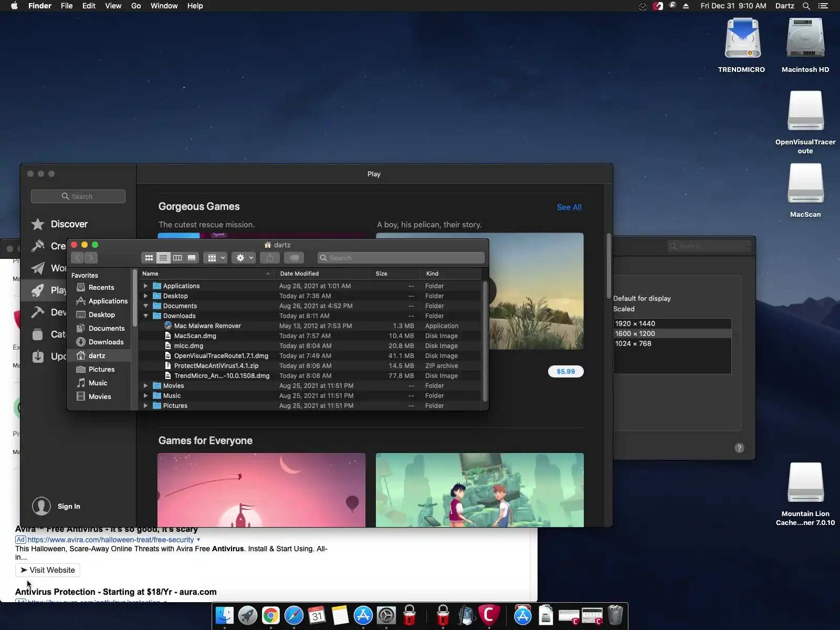This screenshot has width=840, height=630.
Task: Open Spotlight search in menu bar
Action: point(806,6)
